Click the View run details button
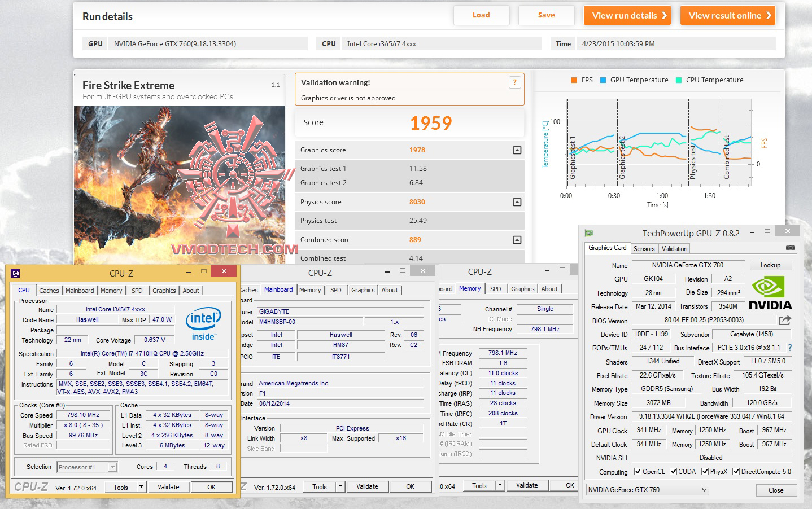Viewport: 812px width, 509px height. [x=627, y=15]
